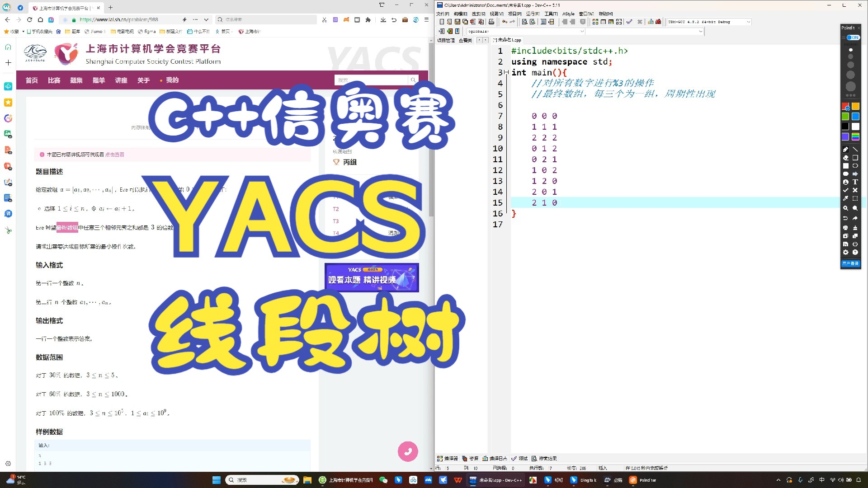Screen dimensions: 868x488
Task: Pick the checkmark stamp tool
Action: pos(845,190)
